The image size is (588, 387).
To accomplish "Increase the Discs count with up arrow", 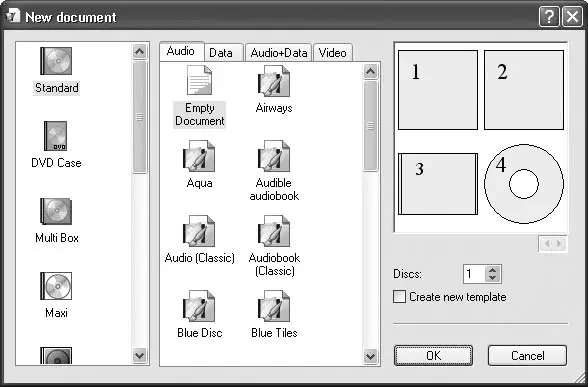I will click(x=493, y=270).
